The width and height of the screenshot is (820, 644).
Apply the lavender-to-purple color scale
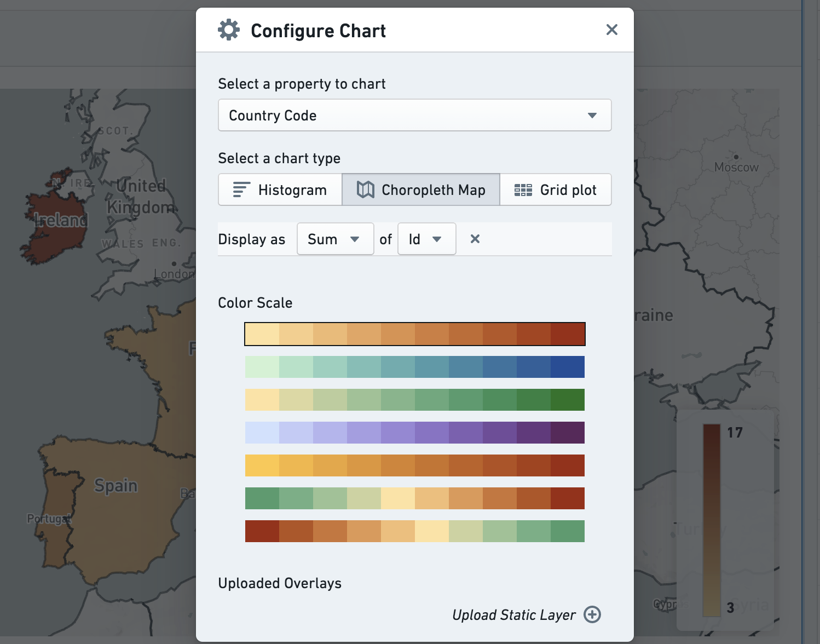[415, 433]
